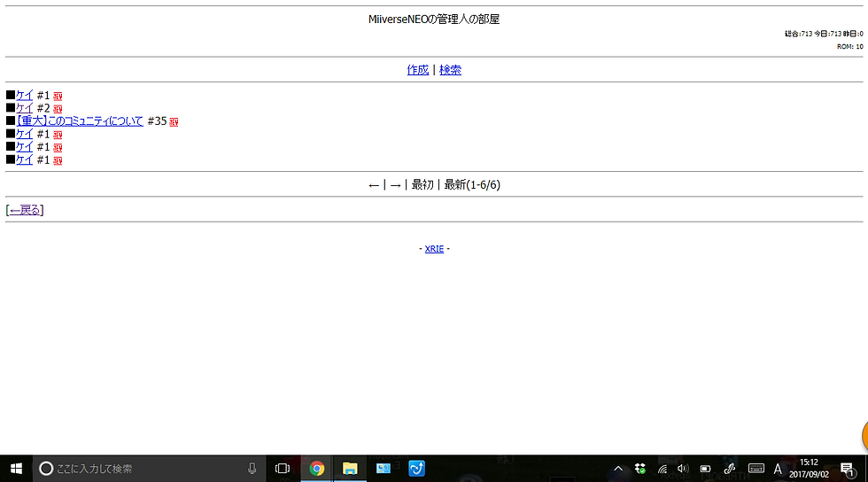Open the Wi-Fi network tray icon
This screenshot has width=868, height=482.
[663, 469]
